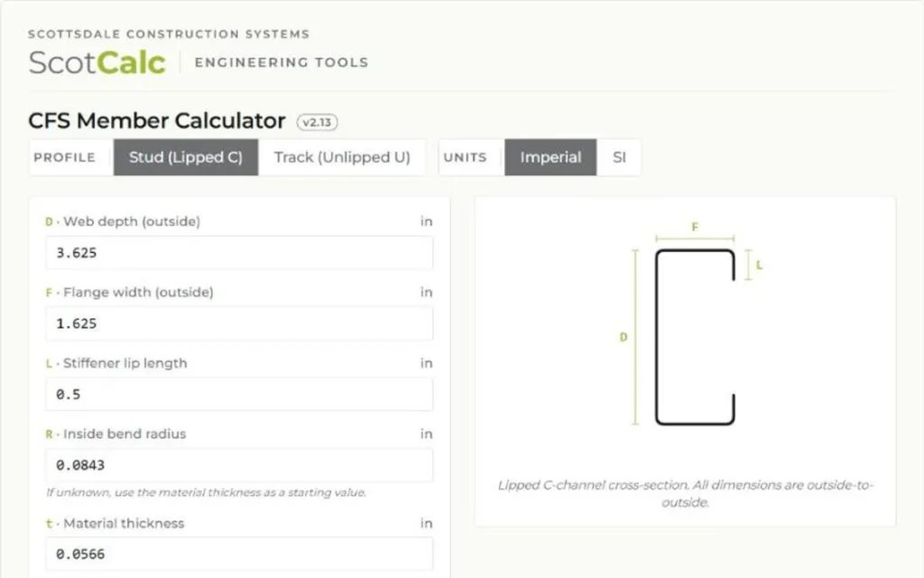The image size is (924, 578).
Task: Click the v2.13 version badge
Action: click(x=317, y=122)
